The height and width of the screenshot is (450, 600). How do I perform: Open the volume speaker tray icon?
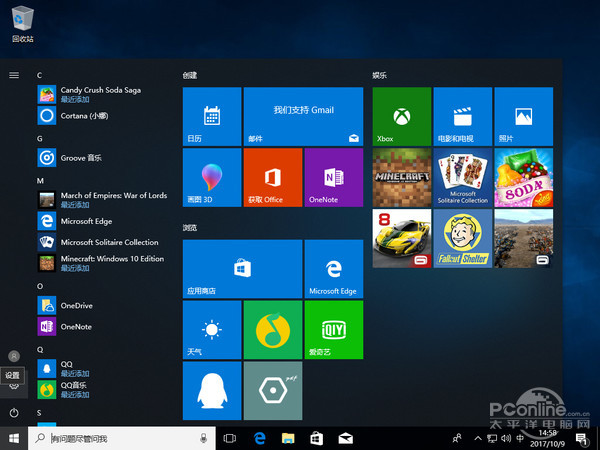pos(506,438)
